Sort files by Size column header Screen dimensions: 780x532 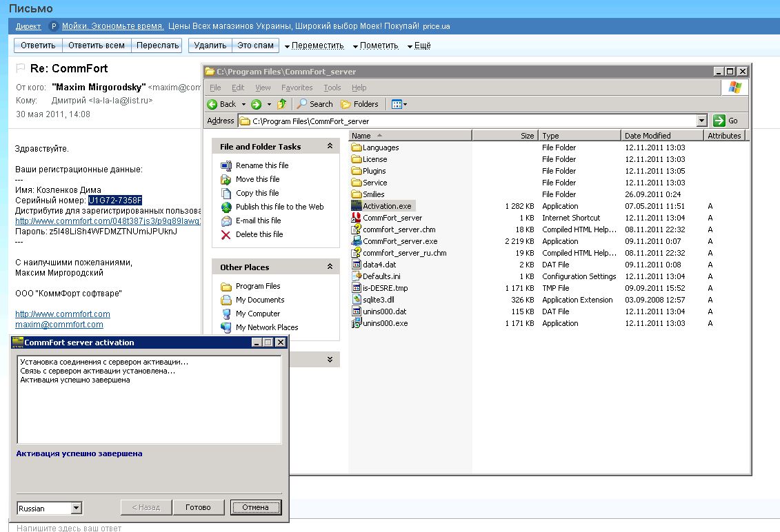coord(504,135)
